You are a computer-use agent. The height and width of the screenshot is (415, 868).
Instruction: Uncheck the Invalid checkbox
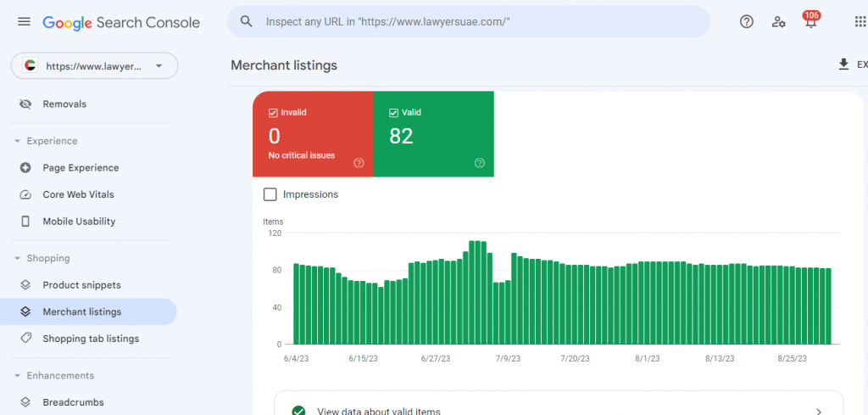[272, 113]
